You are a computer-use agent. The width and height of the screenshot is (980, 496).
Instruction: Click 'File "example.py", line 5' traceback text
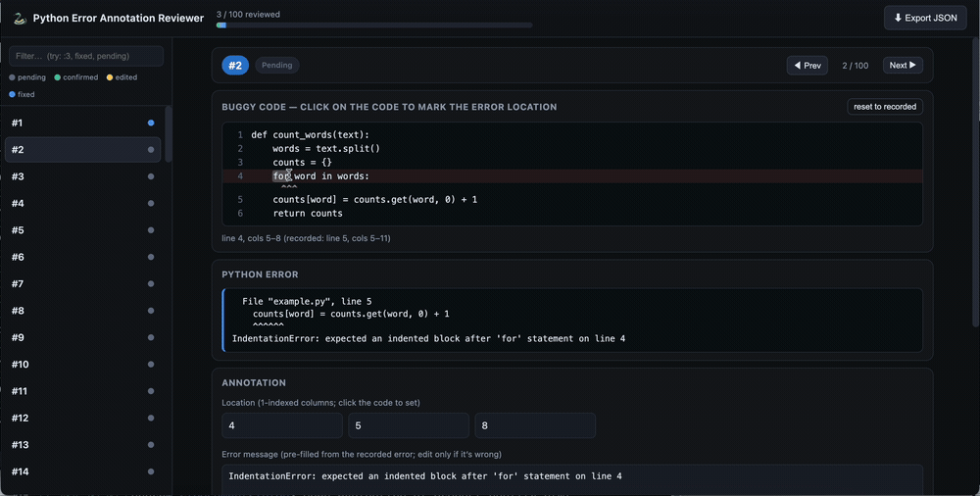coord(307,301)
